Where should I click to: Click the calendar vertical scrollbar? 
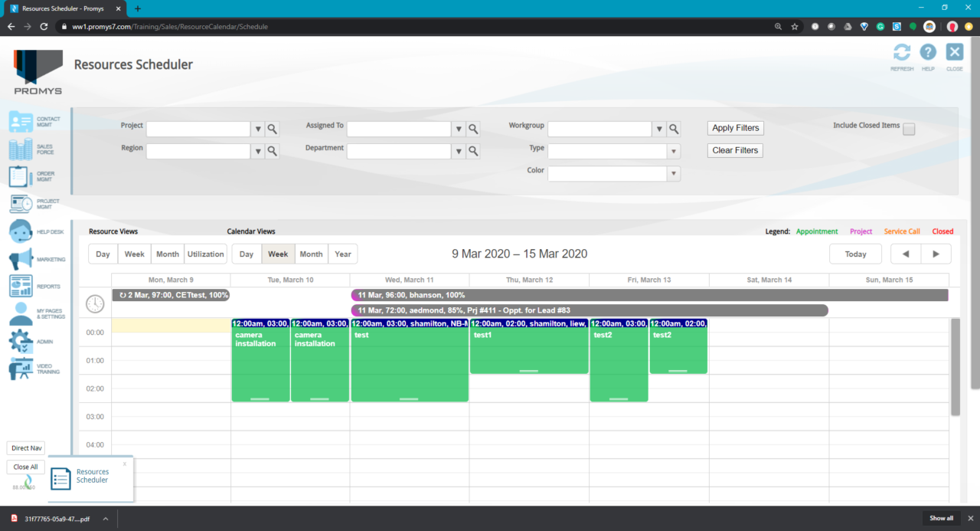coord(955,367)
